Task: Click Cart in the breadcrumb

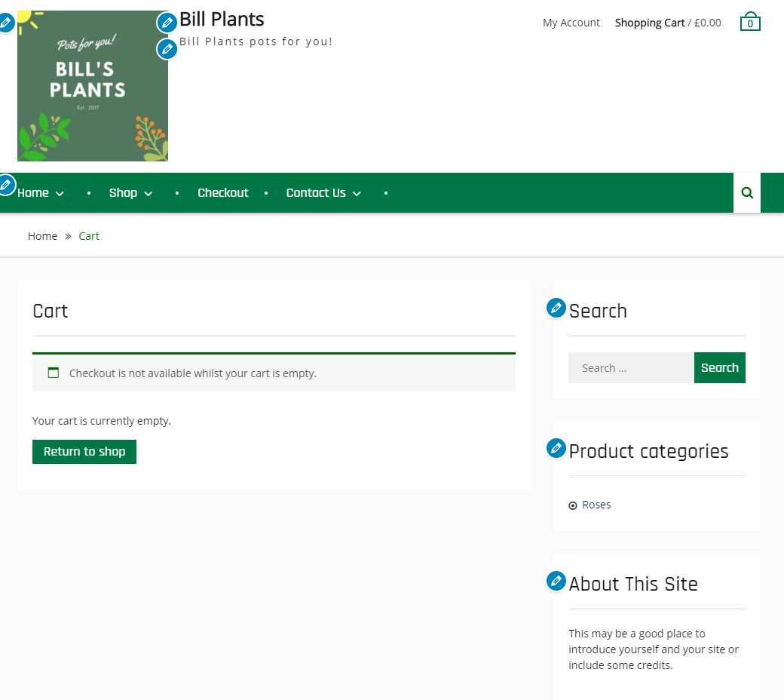Action: [89, 236]
